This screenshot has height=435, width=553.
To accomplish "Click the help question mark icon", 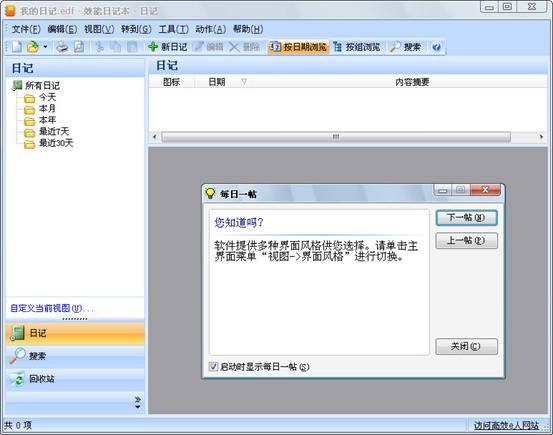I will (436, 47).
